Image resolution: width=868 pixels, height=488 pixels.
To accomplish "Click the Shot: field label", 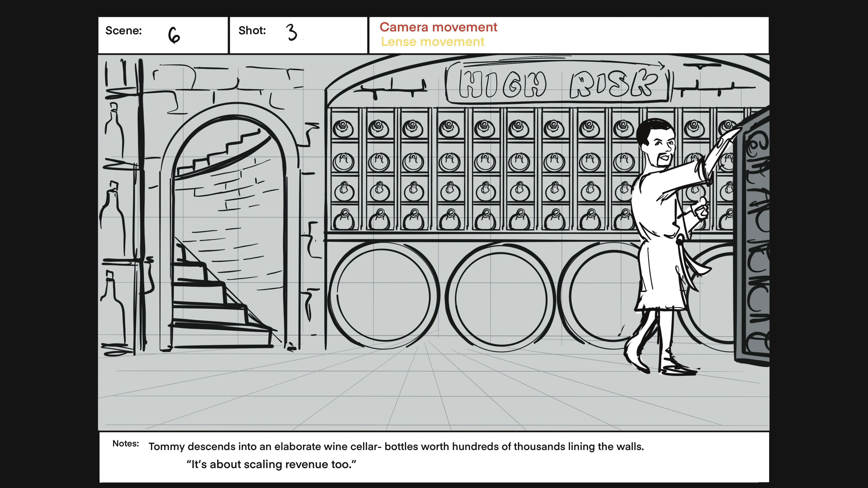I will [252, 31].
